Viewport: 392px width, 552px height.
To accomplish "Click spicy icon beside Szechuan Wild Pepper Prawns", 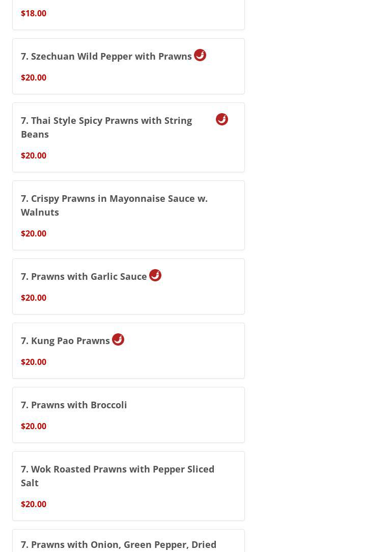I will (200, 55).
